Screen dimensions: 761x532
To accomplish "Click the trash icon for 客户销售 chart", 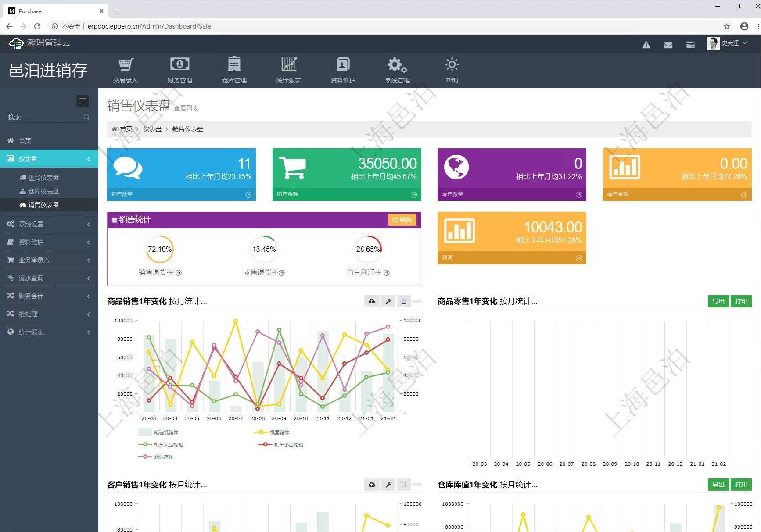I will [x=404, y=485].
